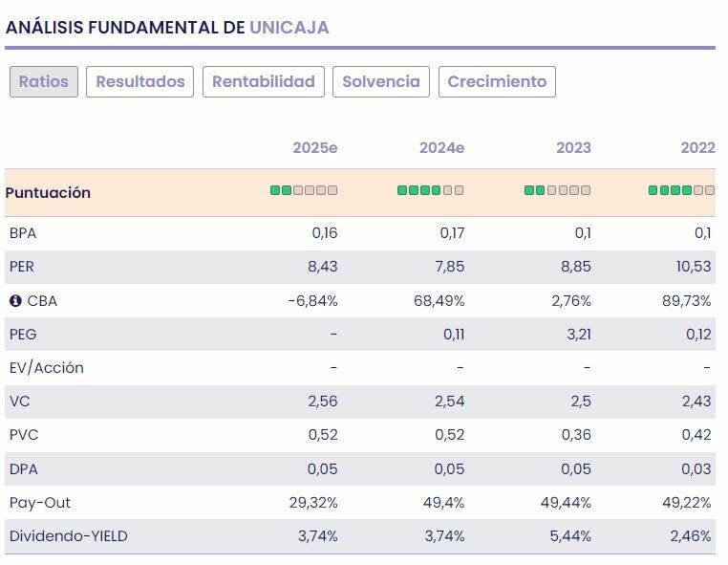Click the 2025e score indicator
The height and width of the screenshot is (565, 728).
pyautogui.click(x=304, y=190)
